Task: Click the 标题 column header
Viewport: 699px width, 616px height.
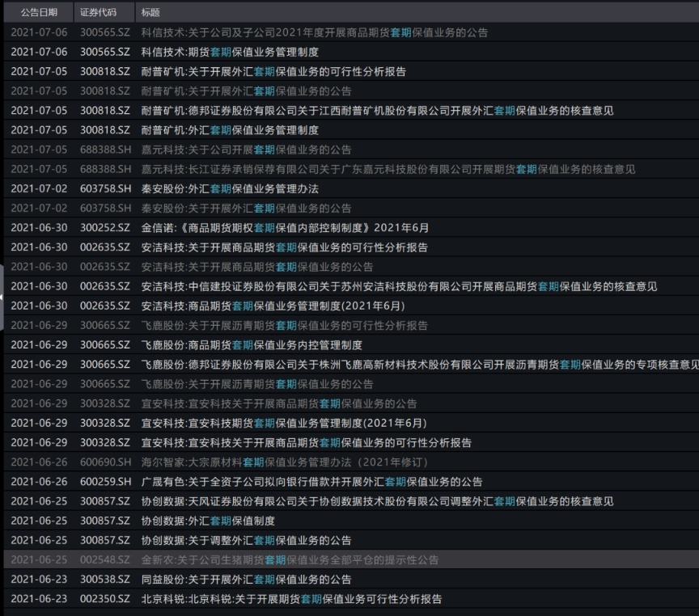Action: click(x=150, y=13)
